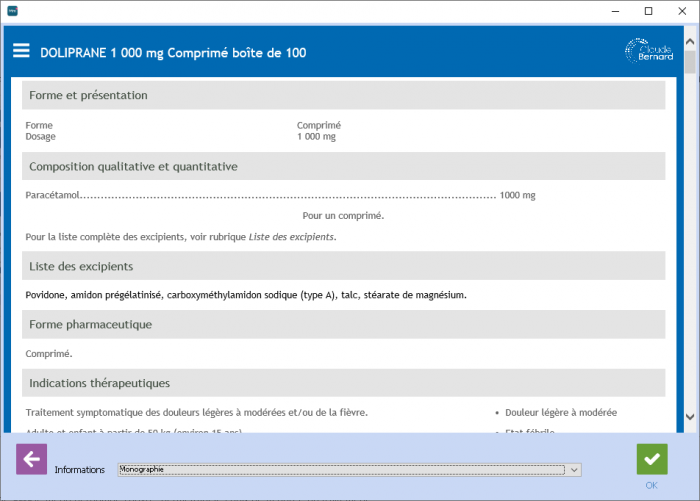This screenshot has width=700, height=501.
Task: Click scrollbar up arrow
Action: click(690, 42)
